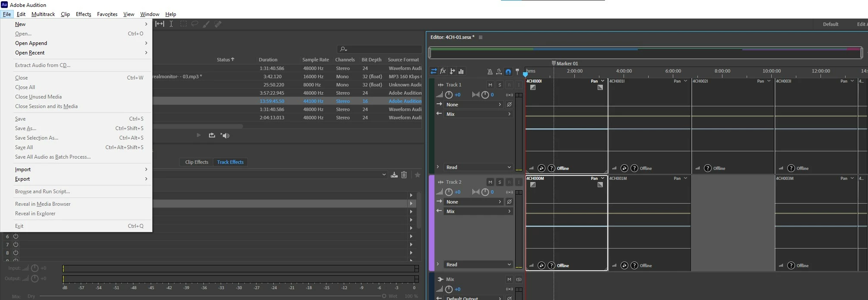Click the phase invert icon on Track 2

coord(509,202)
